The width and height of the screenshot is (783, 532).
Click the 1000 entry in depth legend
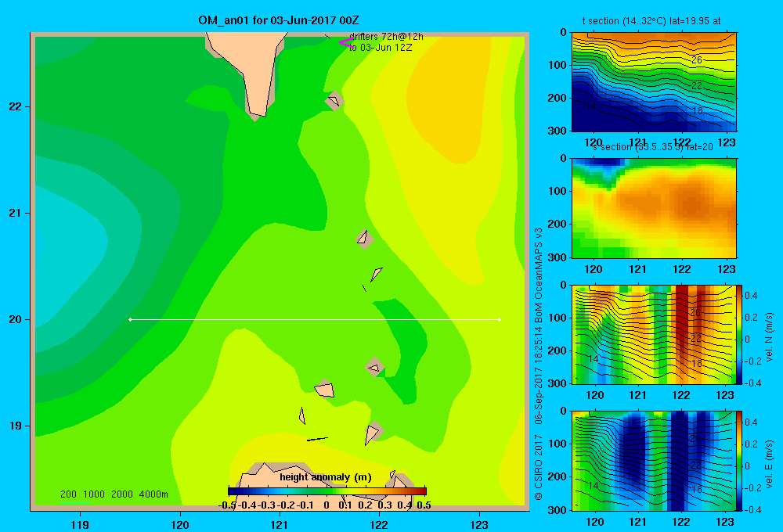click(94, 494)
